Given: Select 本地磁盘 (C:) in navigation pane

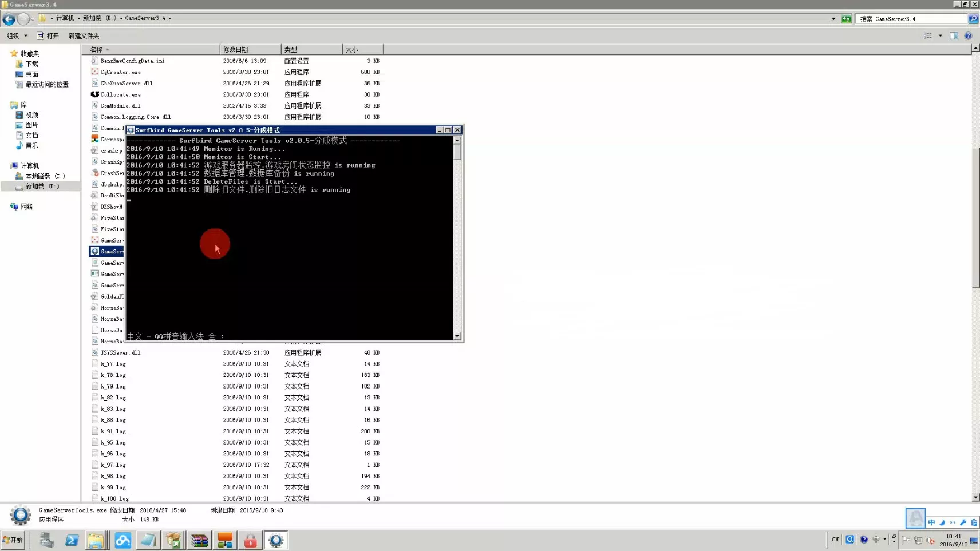Looking at the screenshot, I should pyautogui.click(x=45, y=176).
